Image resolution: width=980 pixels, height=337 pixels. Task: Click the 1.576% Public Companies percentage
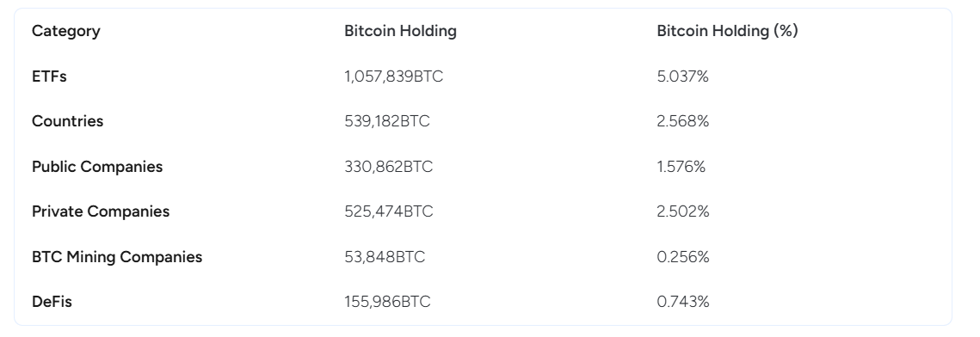[x=681, y=167]
